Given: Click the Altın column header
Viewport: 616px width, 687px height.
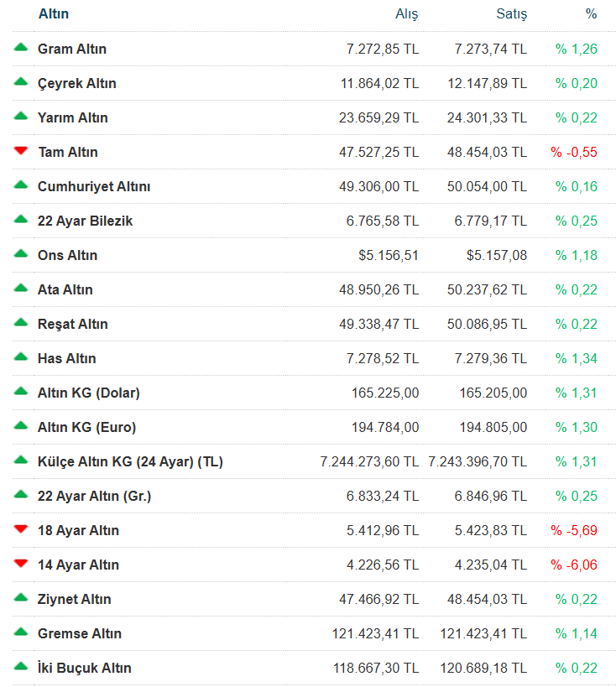Looking at the screenshot, I should point(54,14).
